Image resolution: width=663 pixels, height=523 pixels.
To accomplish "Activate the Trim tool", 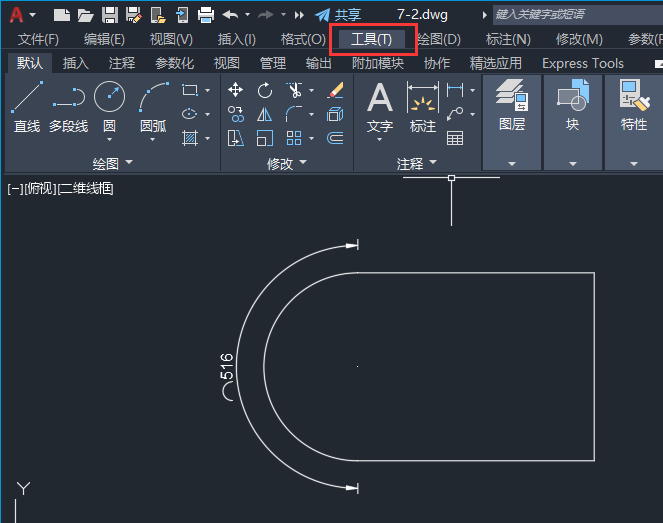I will point(294,90).
